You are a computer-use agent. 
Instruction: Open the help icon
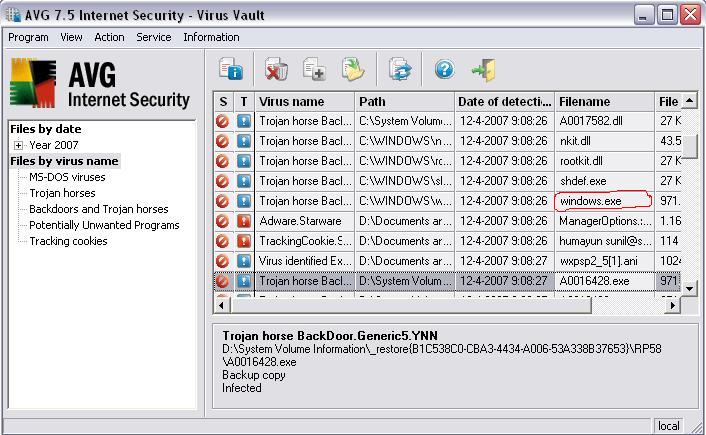coord(445,69)
